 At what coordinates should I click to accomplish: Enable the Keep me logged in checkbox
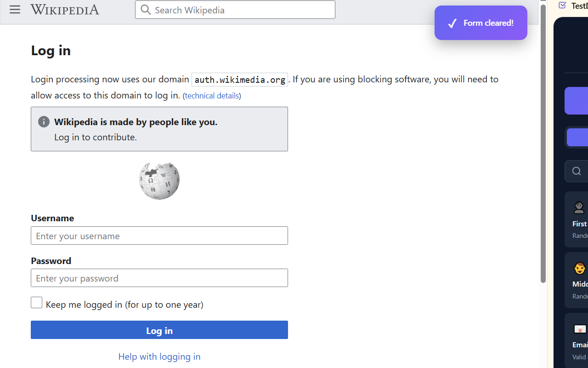37,303
